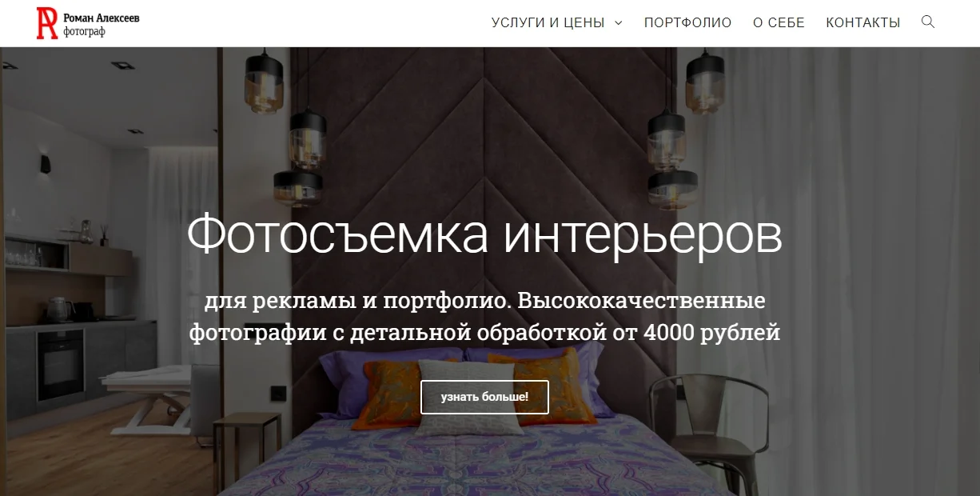The image size is (980, 496).
Task: Click the built-in oven in the kitchen
Action: (61, 365)
